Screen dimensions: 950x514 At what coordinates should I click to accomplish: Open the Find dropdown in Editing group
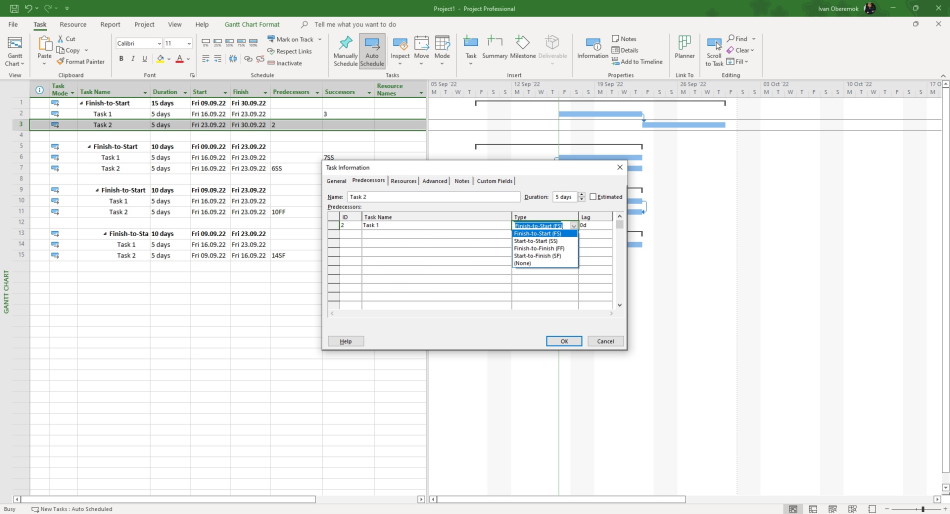(753, 39)
